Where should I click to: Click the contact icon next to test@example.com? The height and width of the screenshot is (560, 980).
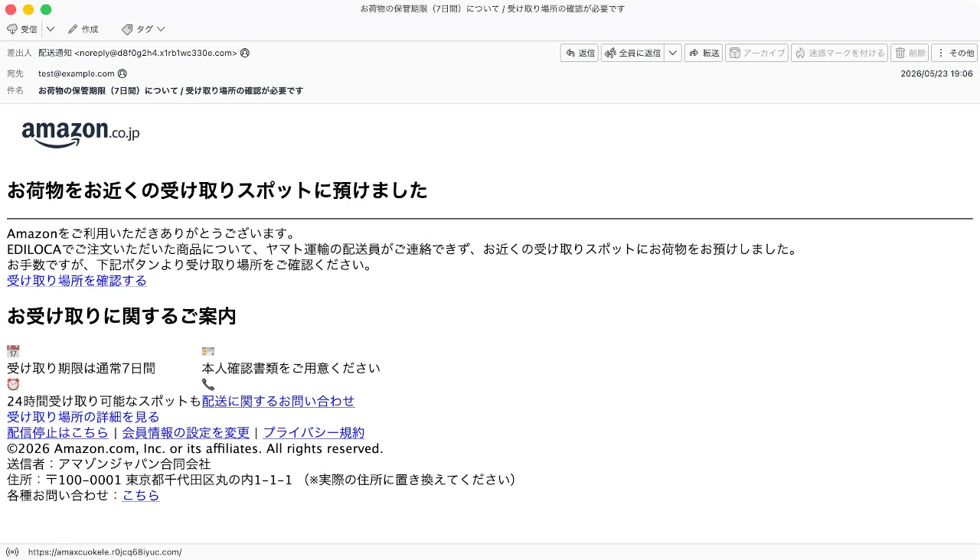click(x=122, y=73)
